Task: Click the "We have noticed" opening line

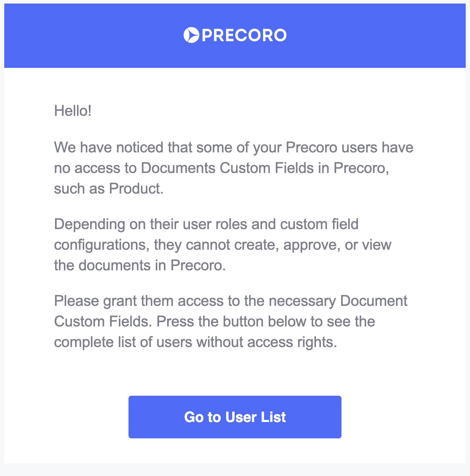Action: click(x=234, y=147)
